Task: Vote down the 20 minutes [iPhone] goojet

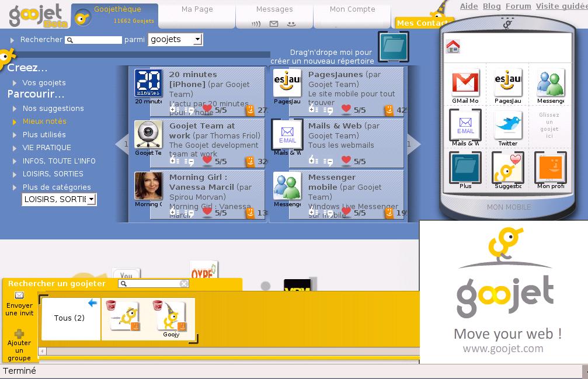Action: click(x=189, y=110)
